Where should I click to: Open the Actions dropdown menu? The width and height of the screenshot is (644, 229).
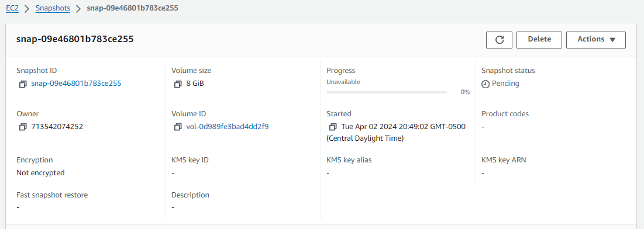[595, 40]
